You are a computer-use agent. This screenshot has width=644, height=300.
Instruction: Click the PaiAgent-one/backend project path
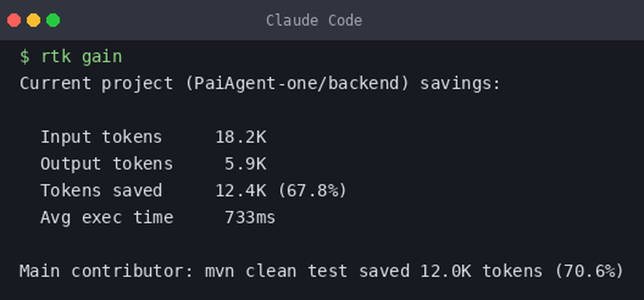pos(296,84)
